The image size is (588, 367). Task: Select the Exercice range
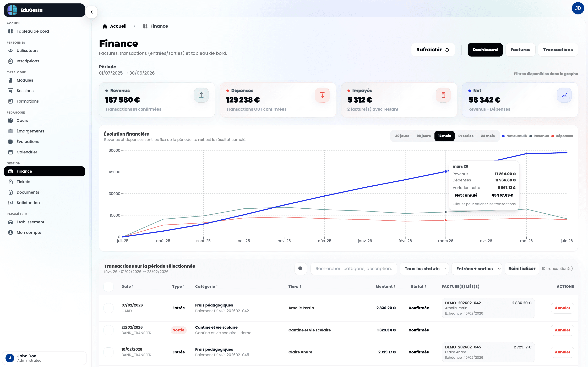point(466,136)
